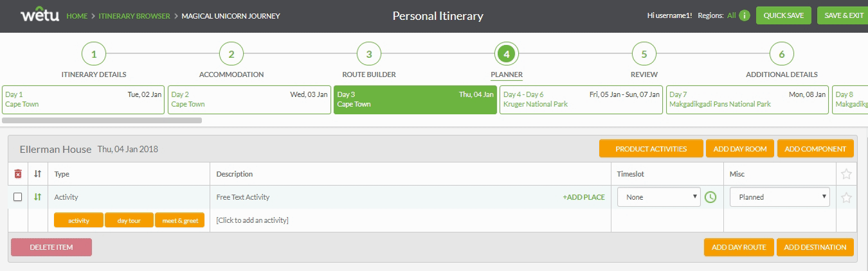Select Day 2 Cape Town card

[249, 100]
